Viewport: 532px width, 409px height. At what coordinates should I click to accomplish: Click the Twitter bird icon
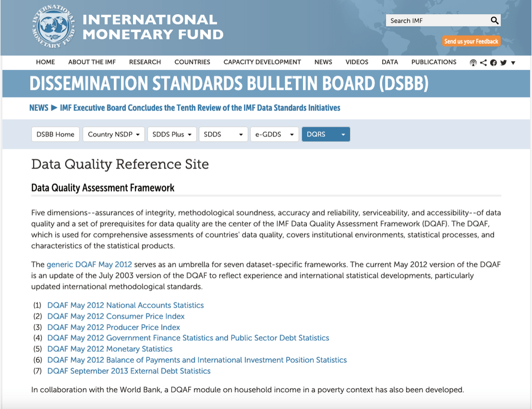[503, 63]
